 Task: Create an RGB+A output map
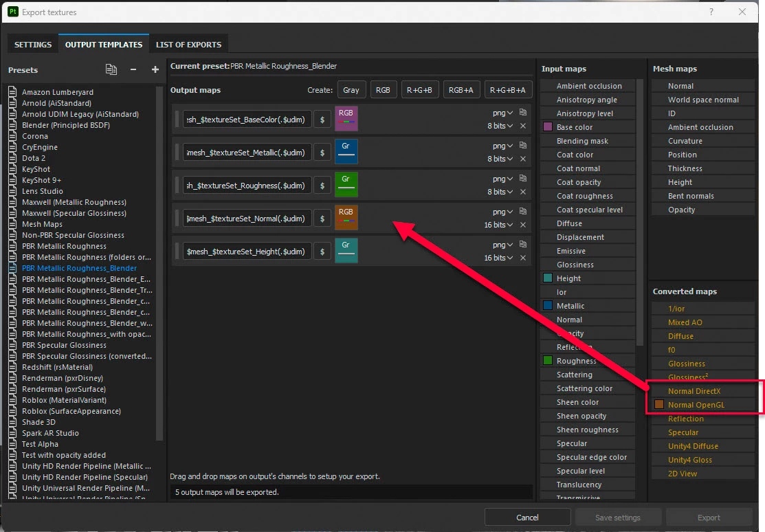coord(461,90)
